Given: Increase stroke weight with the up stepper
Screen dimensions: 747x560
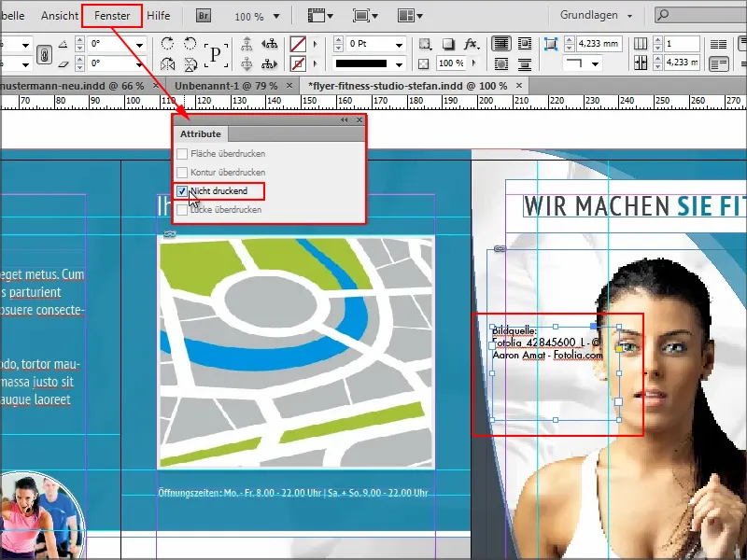Looking at the screenshot, I should click(x=338, y=40).
